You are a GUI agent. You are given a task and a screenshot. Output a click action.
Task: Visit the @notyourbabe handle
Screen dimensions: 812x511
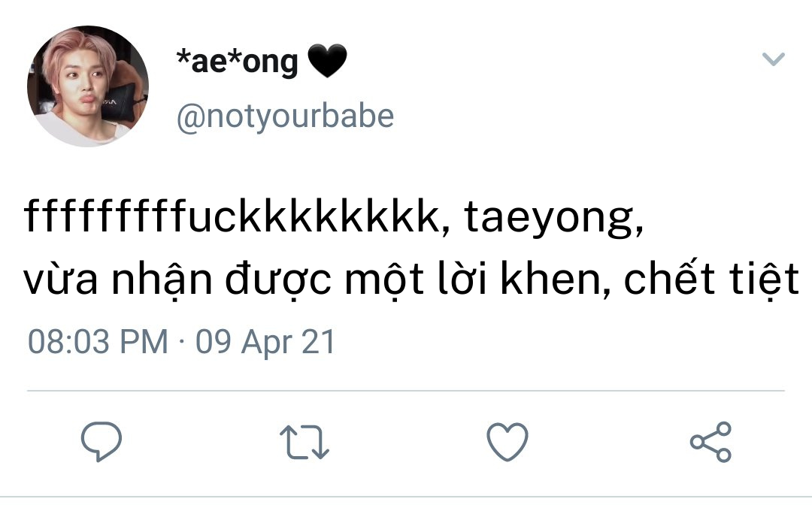[285, 116]
